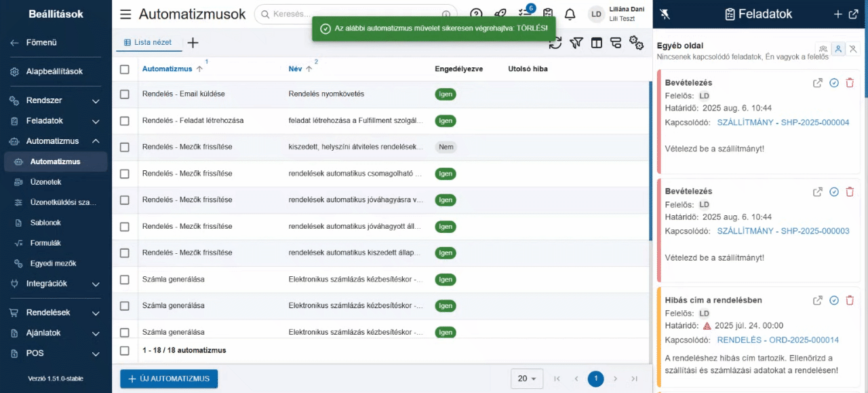This screenshot has height=393, width=868.
Task: Open the filter options
Action: [576, 42]
